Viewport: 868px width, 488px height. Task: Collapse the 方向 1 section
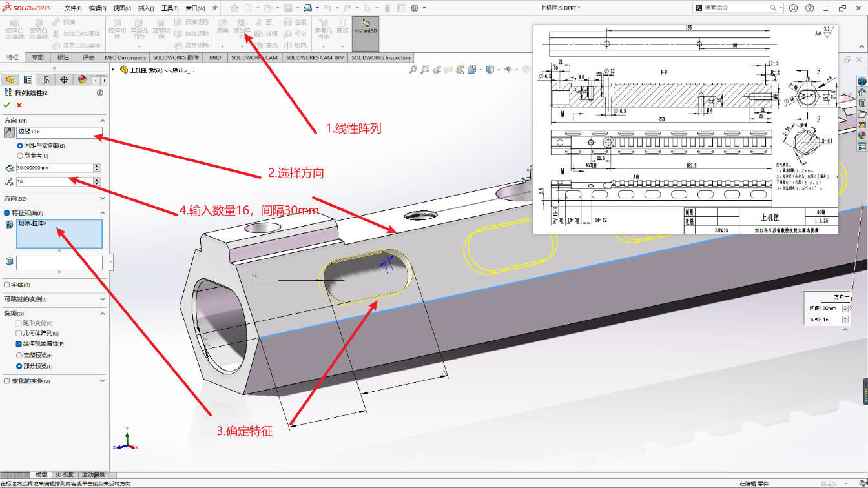tap(102, 121)
